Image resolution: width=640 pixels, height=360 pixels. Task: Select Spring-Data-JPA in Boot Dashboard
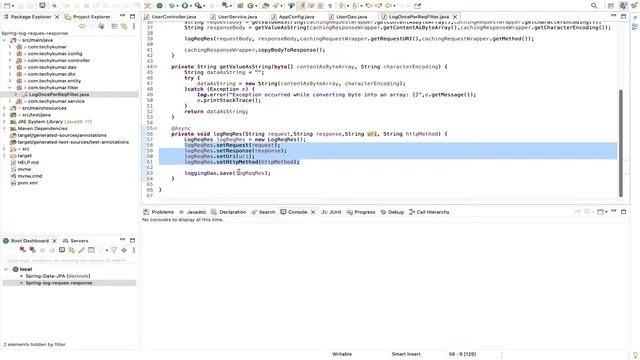(58, 276)
